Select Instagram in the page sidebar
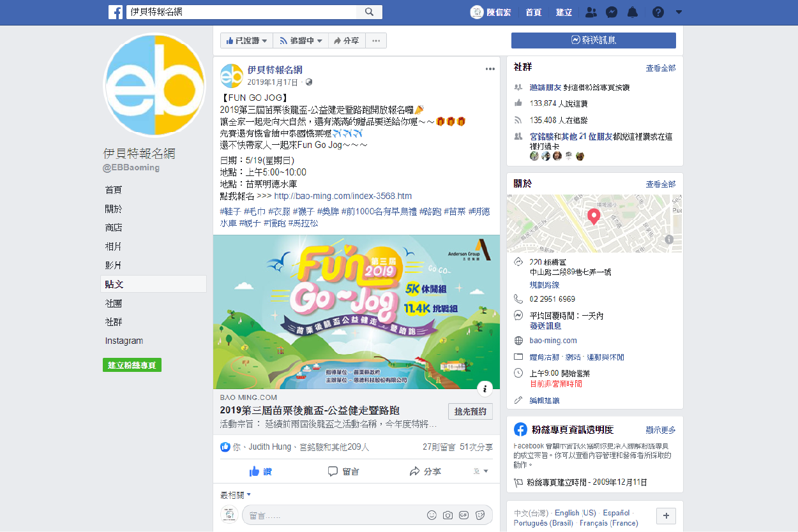The image size is (798, 532). tap(124, 341)
